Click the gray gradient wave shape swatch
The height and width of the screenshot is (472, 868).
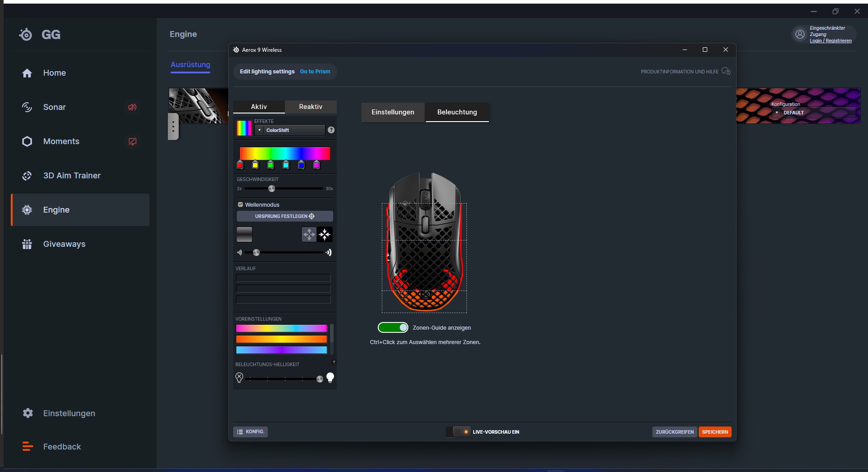(244, 234)
